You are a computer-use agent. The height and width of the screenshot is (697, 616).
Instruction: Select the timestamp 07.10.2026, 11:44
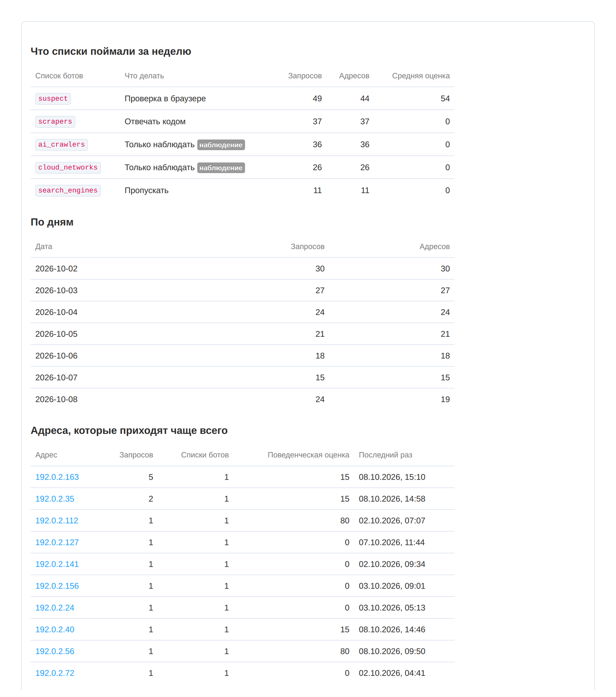(392, 542)
